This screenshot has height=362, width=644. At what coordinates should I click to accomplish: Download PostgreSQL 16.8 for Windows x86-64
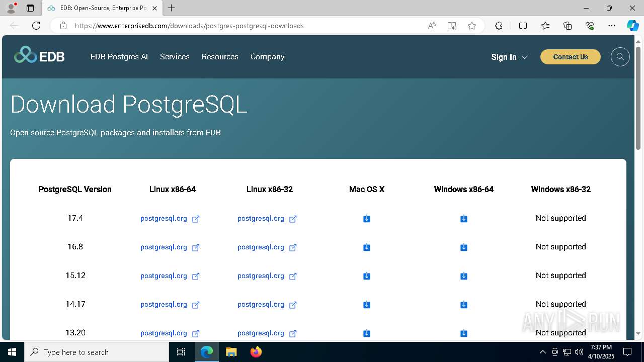[x=464, y=247]
